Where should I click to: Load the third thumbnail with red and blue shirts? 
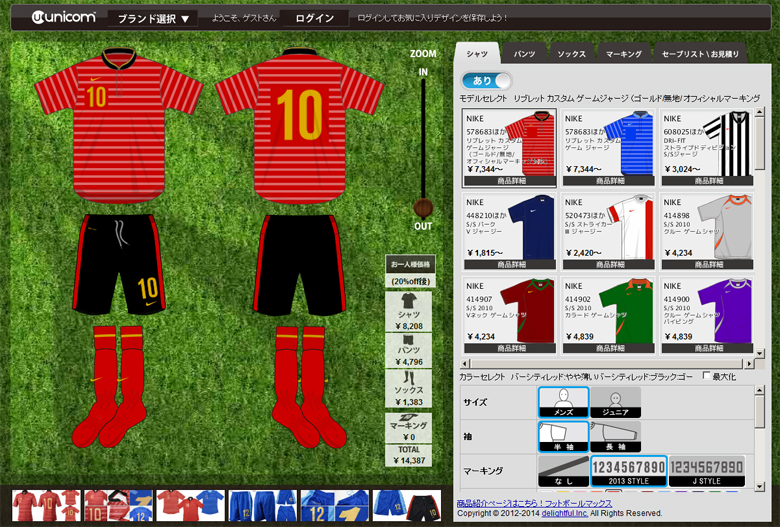coord(191,505)
